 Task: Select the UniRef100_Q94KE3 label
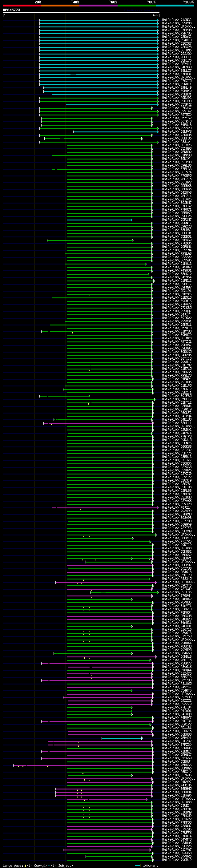[x=177, y=40]
